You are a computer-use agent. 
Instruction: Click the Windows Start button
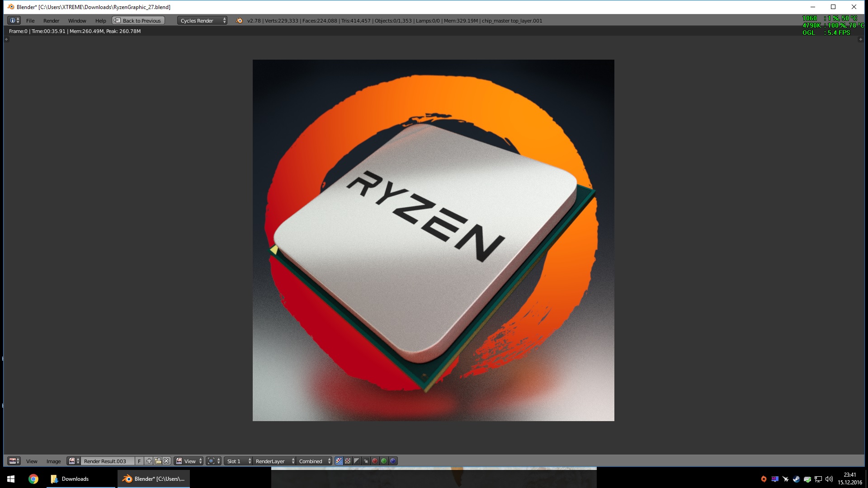(11, 479)
